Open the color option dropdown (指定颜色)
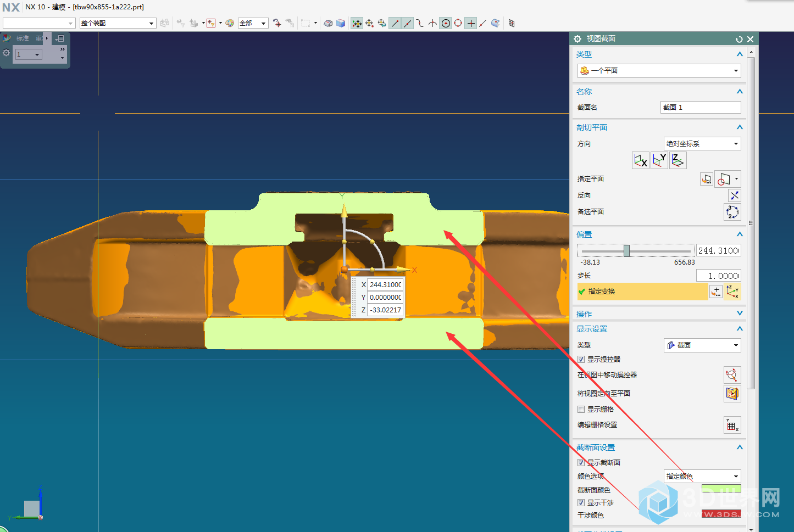 702,477
